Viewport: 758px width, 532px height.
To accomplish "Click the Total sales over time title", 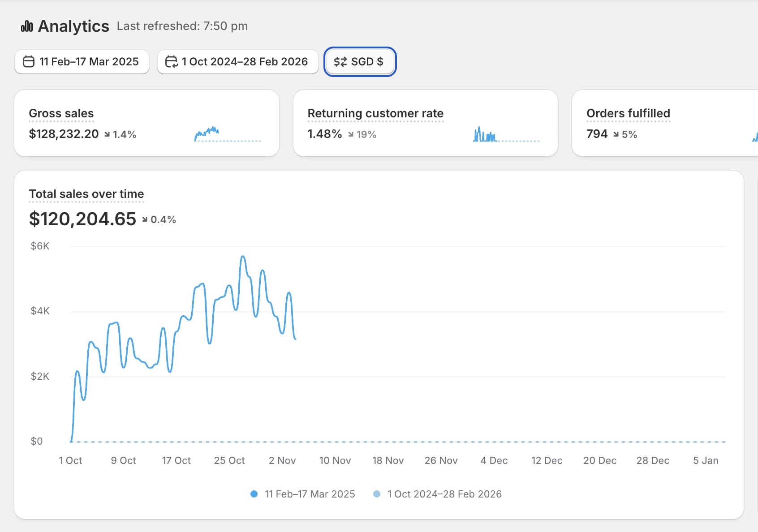I will (x=86, y=194).
